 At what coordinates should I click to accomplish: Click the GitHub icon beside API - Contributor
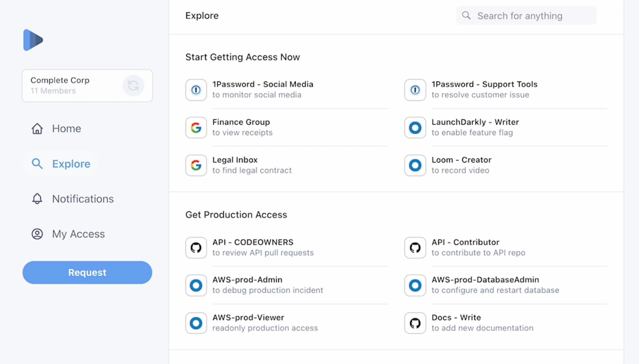click(415, 248)
